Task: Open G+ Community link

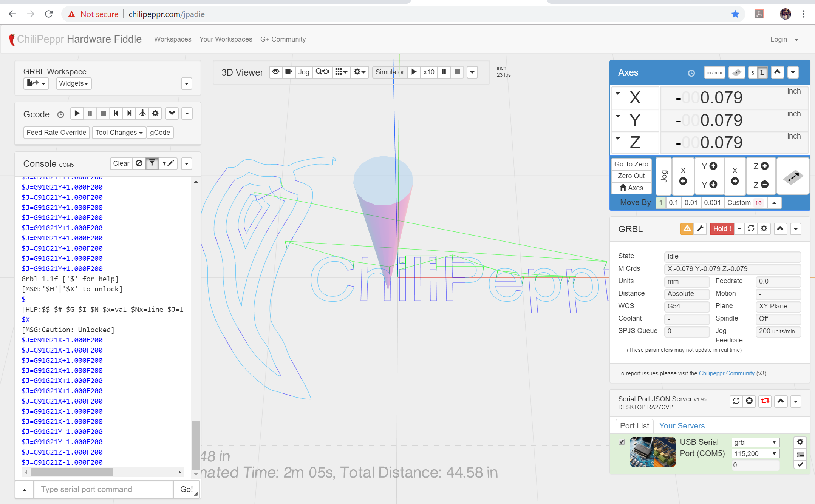Action: 283,39
